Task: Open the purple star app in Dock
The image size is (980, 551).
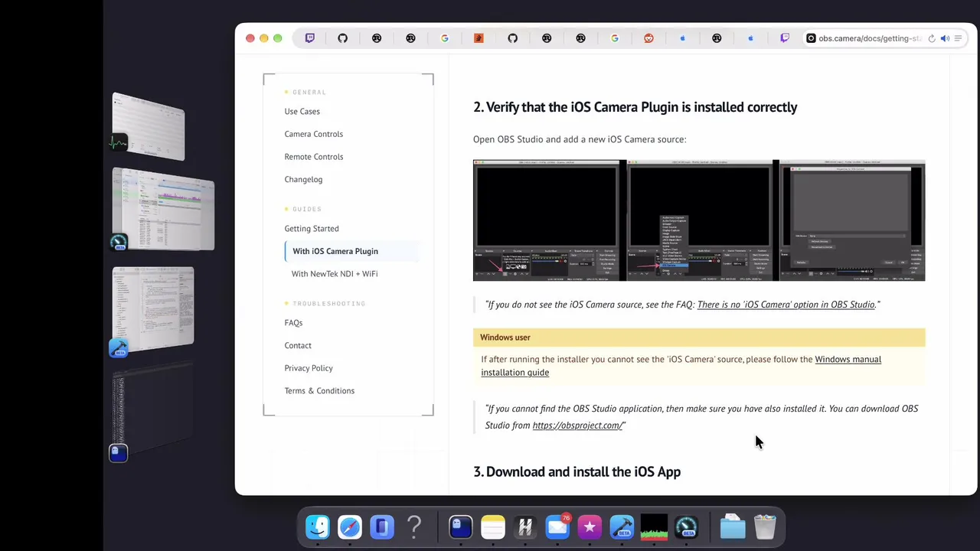Action: tap(590, 527)
